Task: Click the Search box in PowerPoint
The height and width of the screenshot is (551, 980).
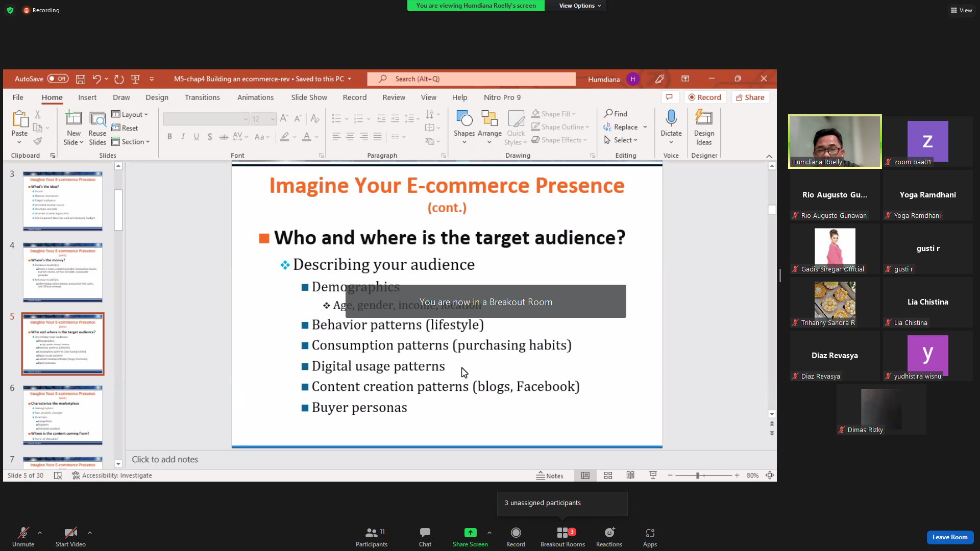Action: (472, 79)
